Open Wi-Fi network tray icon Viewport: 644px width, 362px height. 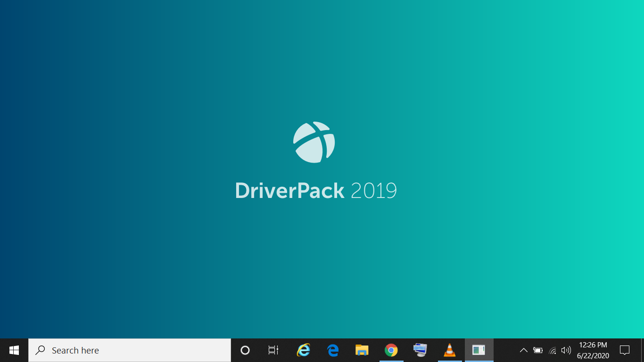point(553,350)
